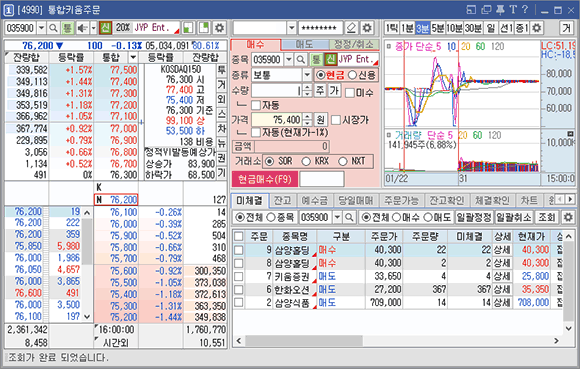Switch to the 정정/취소 tab

coord(353,45)
